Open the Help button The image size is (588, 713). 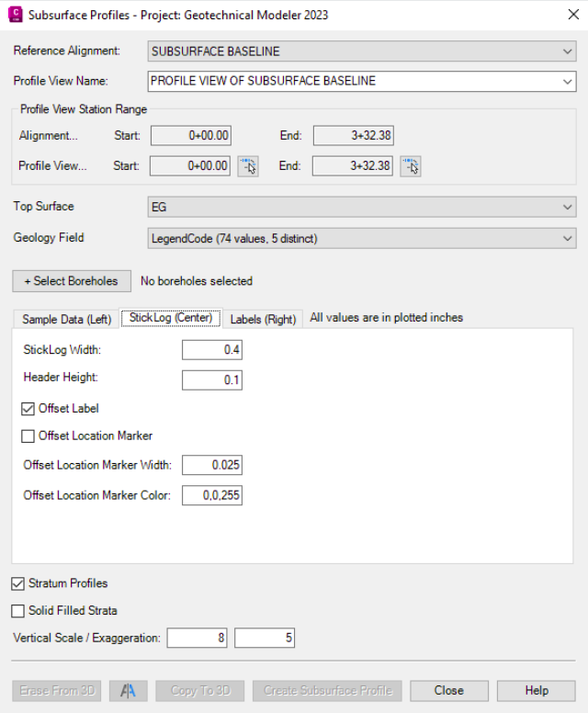[x=537, y=691]
